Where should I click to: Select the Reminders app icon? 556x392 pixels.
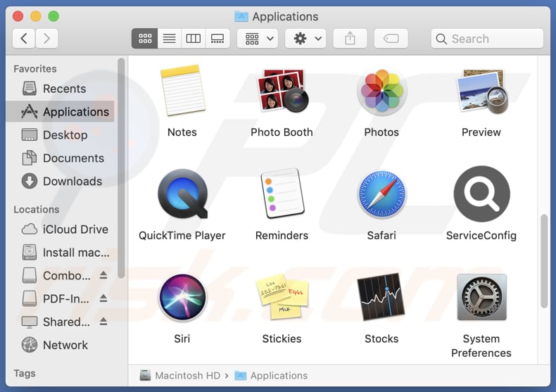pyautogui.click(x=282, y=194)
